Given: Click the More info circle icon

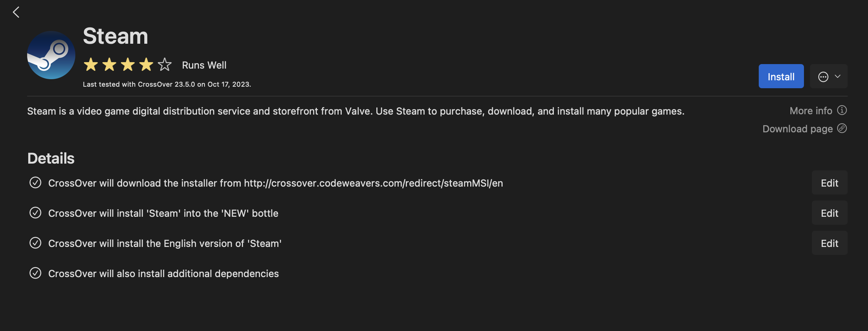Looking at the screenshot, I should tap(842, 110).
